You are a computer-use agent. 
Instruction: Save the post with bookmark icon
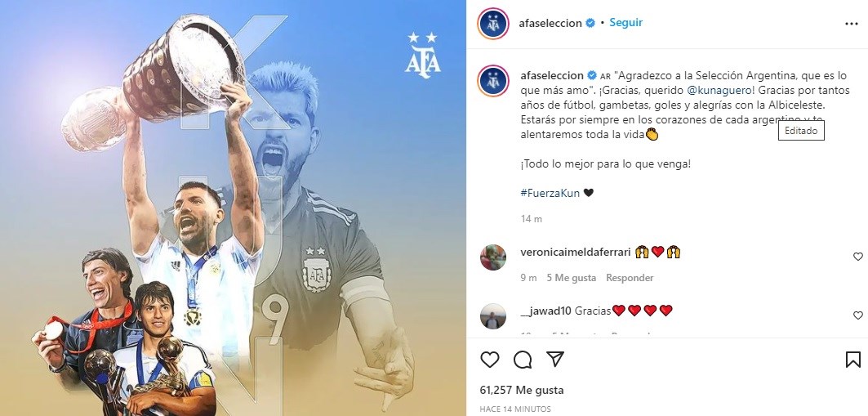coord(853,360)
